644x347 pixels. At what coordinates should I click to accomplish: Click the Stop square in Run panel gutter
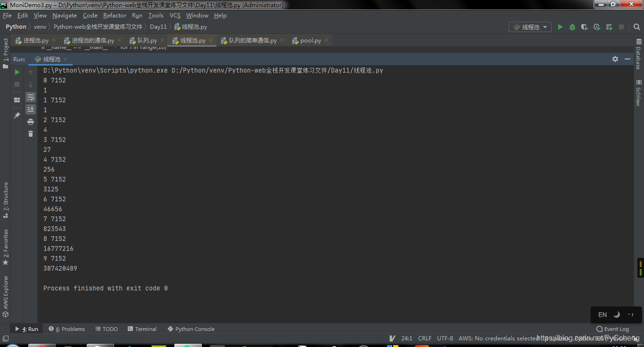point(17,84)
